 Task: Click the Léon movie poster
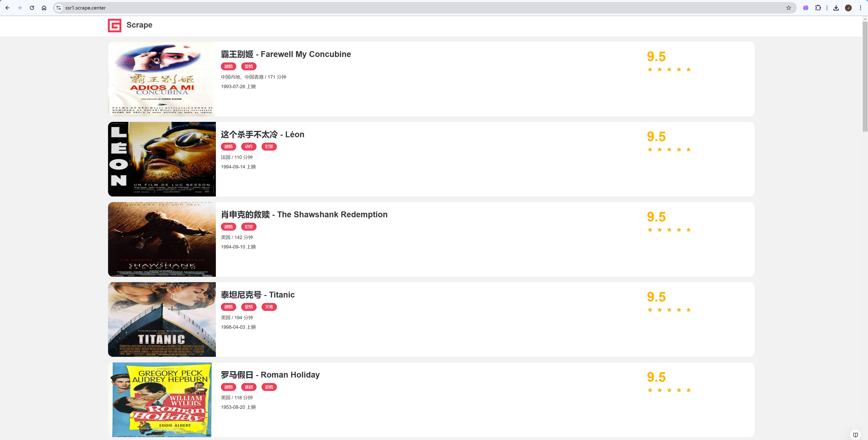[x=162, y=159]
